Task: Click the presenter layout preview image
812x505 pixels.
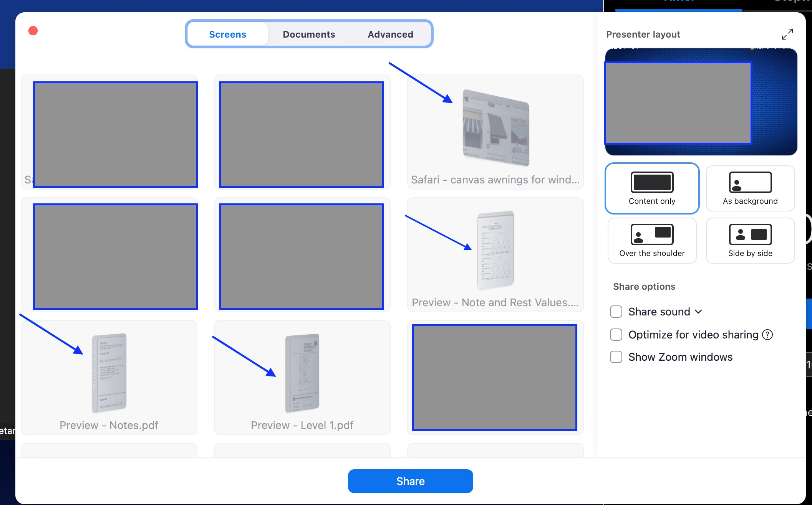Action: click(x=701, y=102)
